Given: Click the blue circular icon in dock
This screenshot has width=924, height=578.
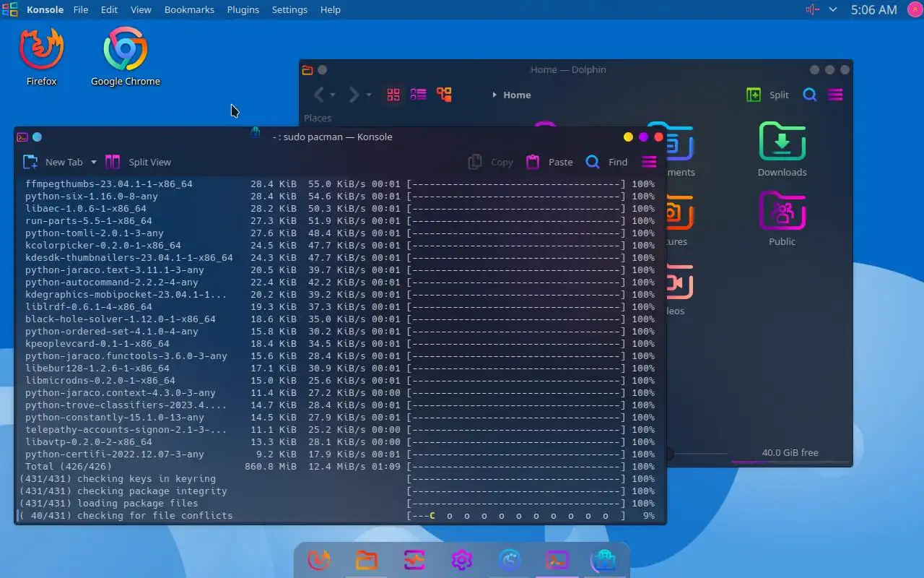Looking at the screenshot, I should click(x=510, y=560).
